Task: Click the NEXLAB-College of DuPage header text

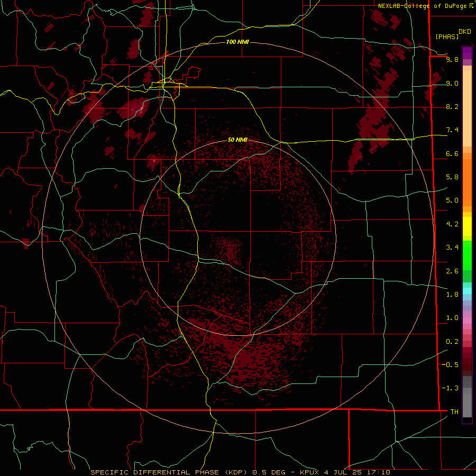Action: (x=424, y=6)
